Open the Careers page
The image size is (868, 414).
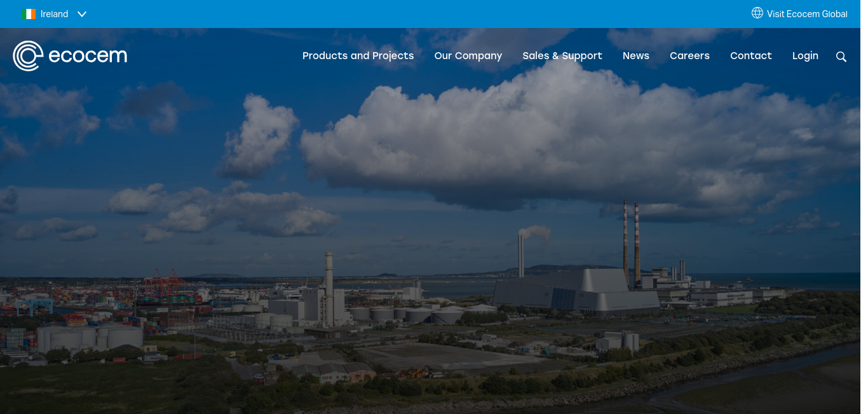pyautogui.click(x=689, y=56)
